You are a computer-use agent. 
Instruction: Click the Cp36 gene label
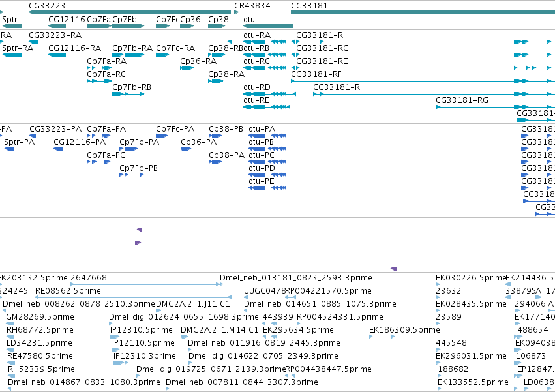point(190,20)
